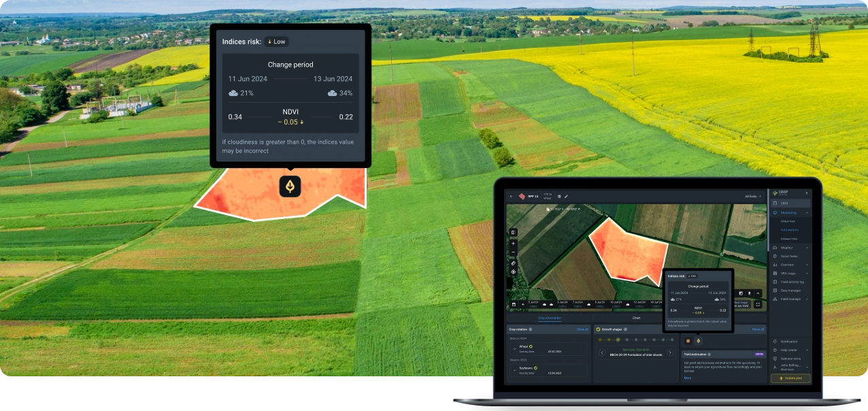Zoom in on the satellite map
The image size is (868, 411).
pyautogui.click(x=513, y=242)
